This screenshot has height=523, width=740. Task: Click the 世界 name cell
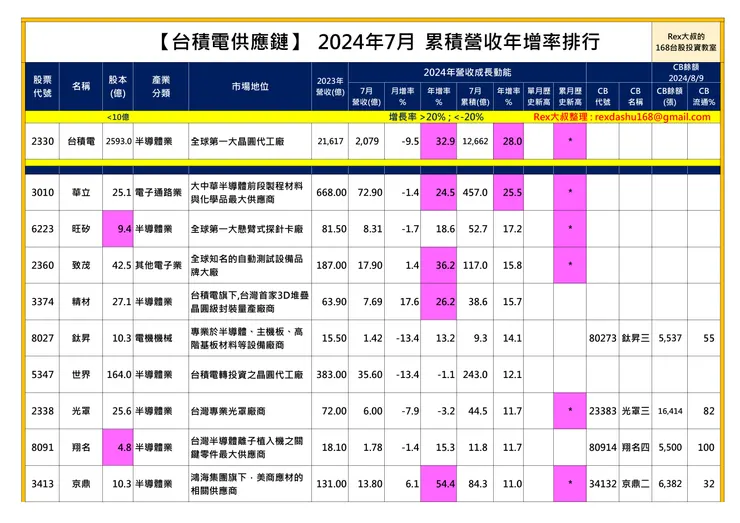81,374
